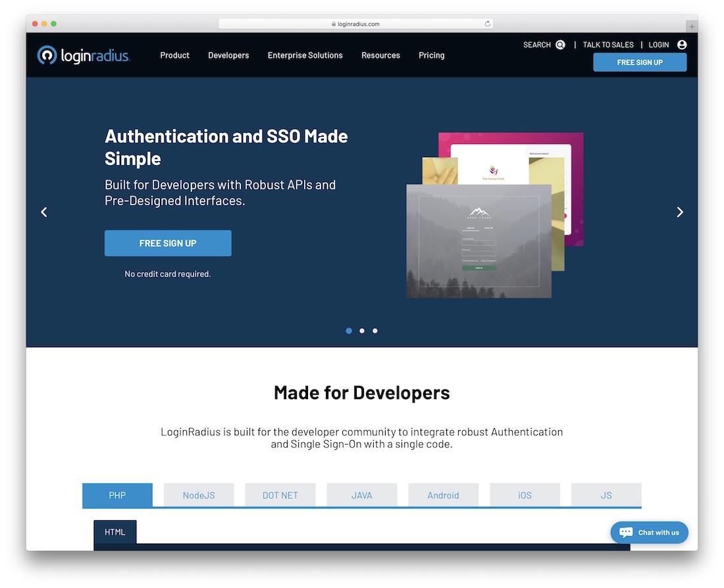Switch to the NodeJS tab
Image resolution: width=724 pixels, height=588 pixels.
[x=199, y=495]
